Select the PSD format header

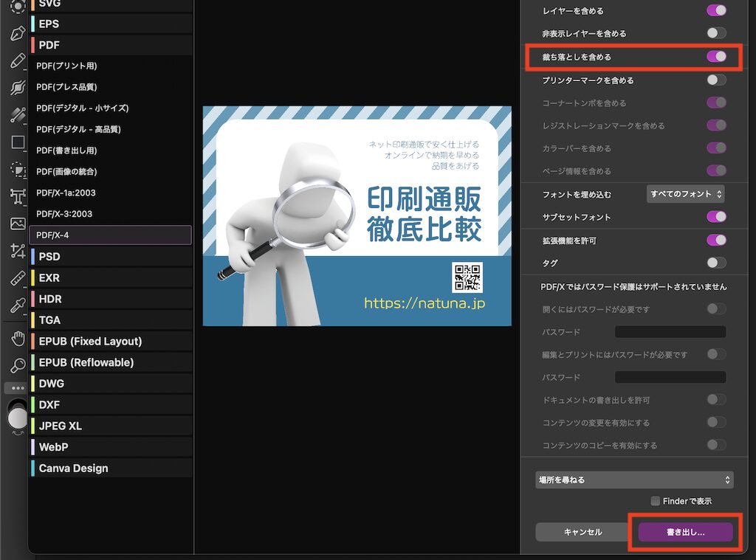pos(49,257)
